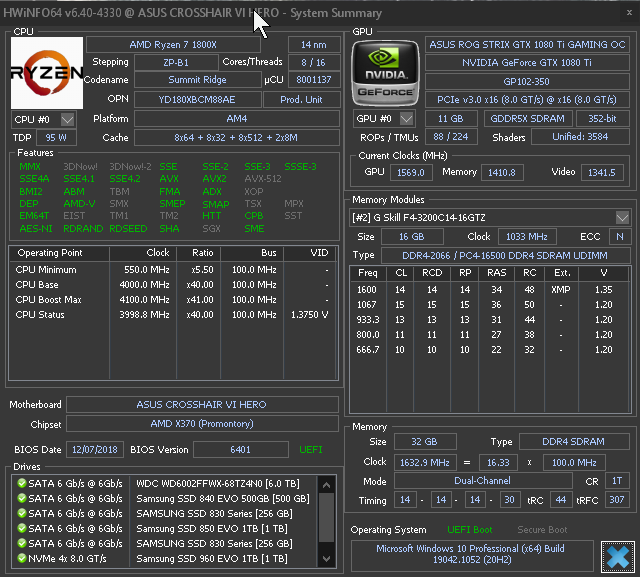
Task: Open the GPU #0 selector dropdown
Action: pos(406,119)
